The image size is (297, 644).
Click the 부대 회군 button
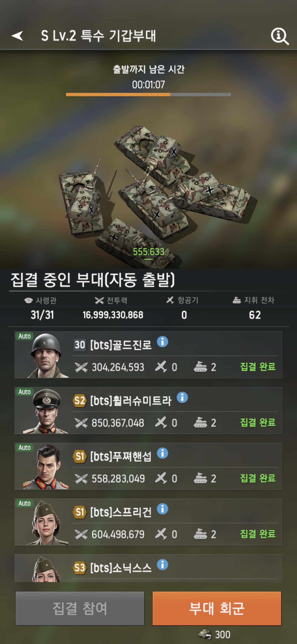217,608
